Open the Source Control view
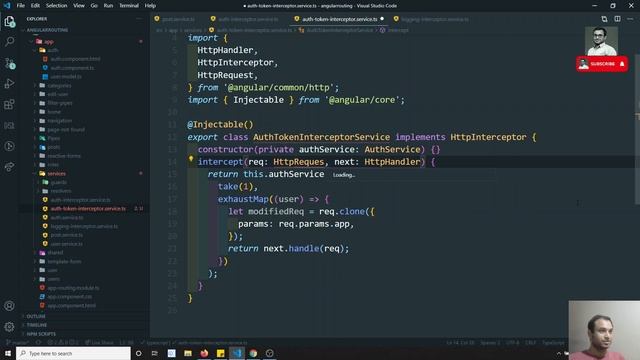 point(9,63)
